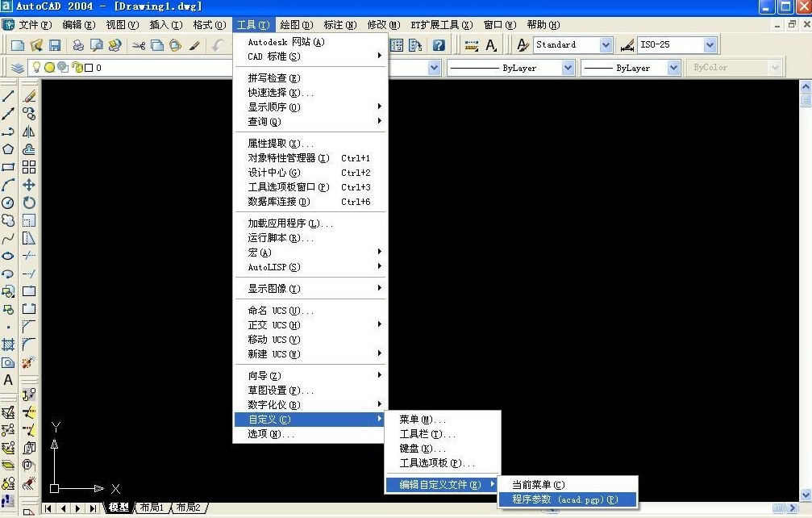Select the Line drawing tool
Image resolution: width=812 pixels, height=518 pixels.
(x=8, y=96)
